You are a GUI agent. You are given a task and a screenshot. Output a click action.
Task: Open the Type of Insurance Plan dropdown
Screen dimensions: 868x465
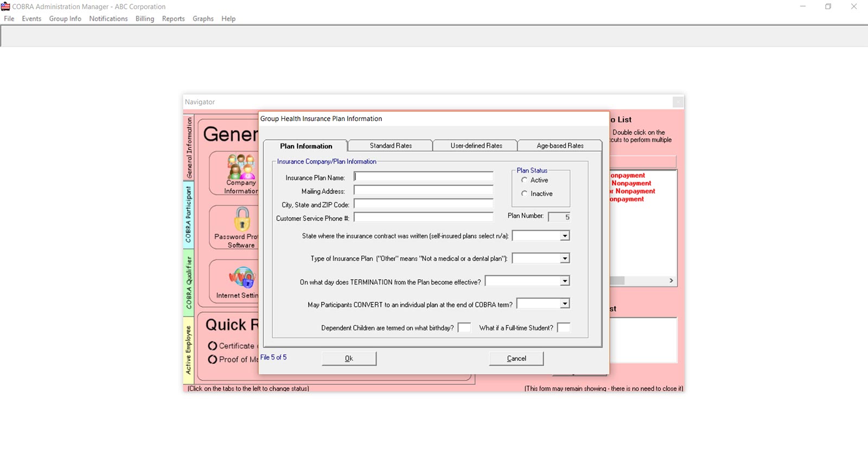click(565, 259)
